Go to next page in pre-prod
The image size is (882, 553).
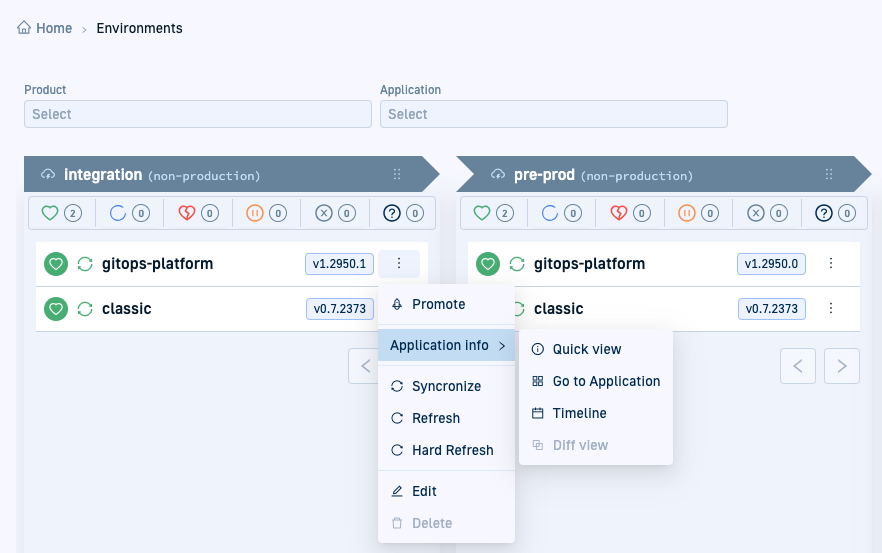pos(842,366)
